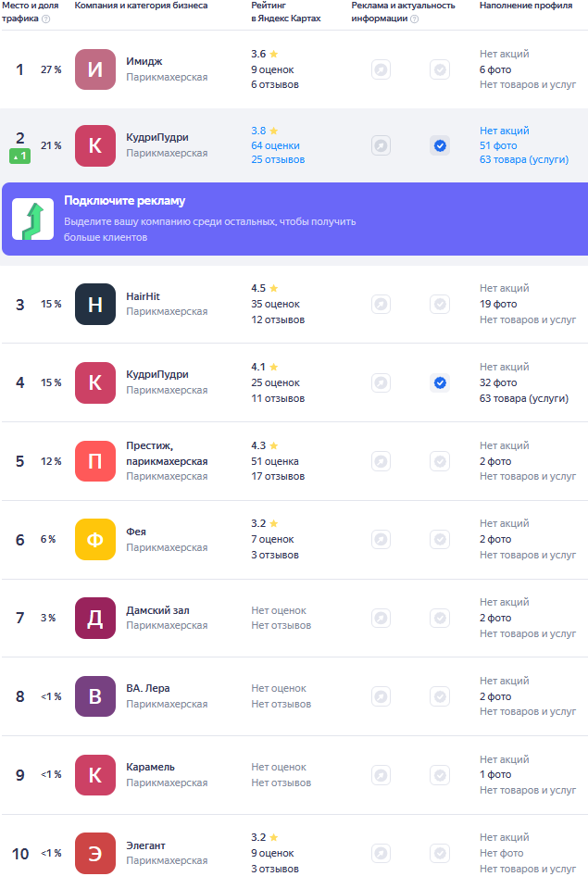588x889 pixels.
Task: Click the Элегант company avatar
Action: click(95, 853)
